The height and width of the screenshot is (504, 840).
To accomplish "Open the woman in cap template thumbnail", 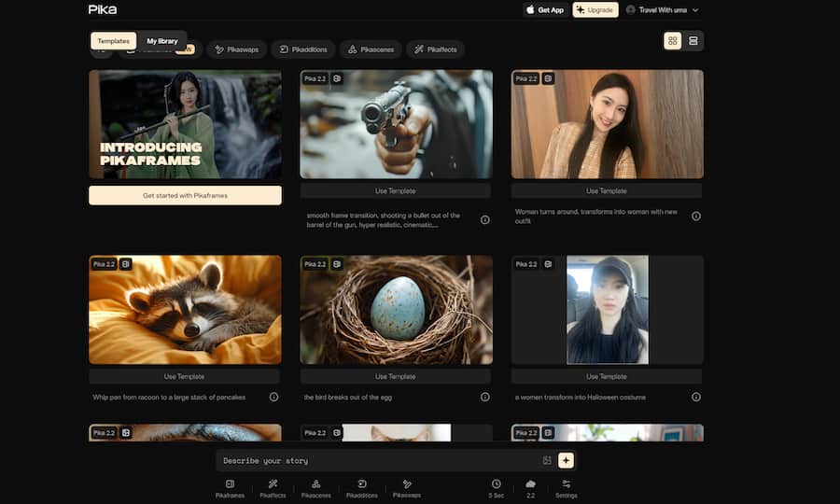I will coord(608,310).
